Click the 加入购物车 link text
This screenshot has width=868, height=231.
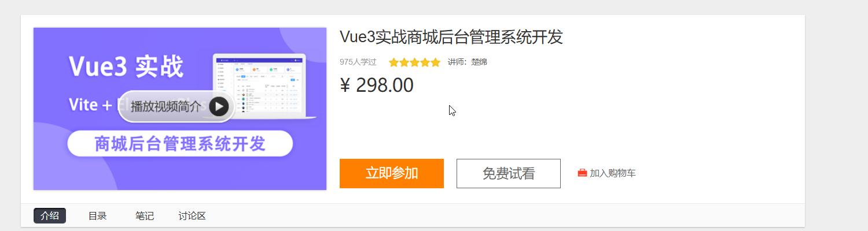point(613,173)
